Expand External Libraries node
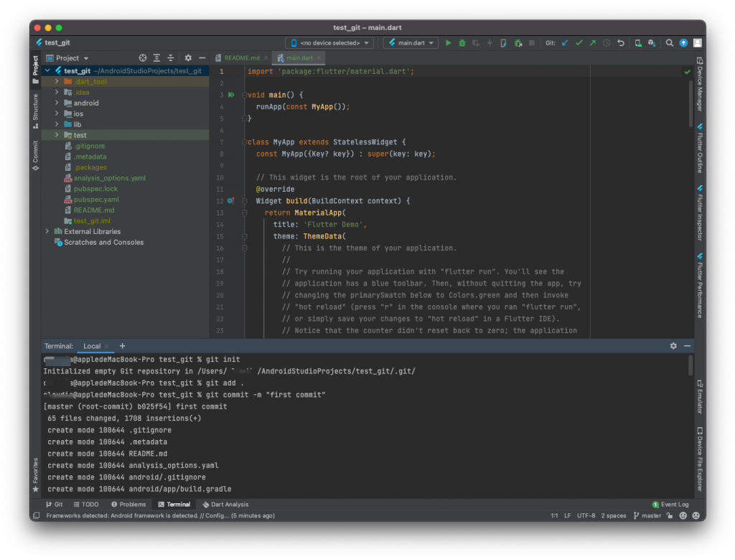The height and width of the screenshot is (560, 735). (x=47, y=231)
